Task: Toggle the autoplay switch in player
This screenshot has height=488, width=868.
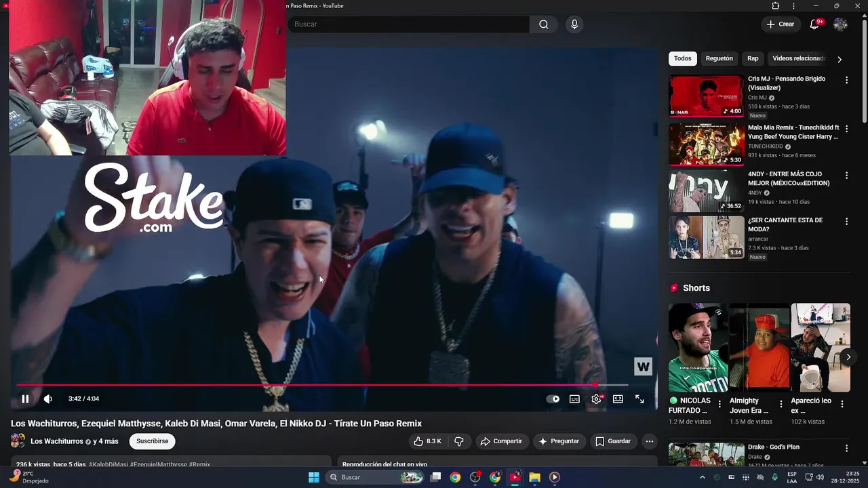Action: coord(553,399)
